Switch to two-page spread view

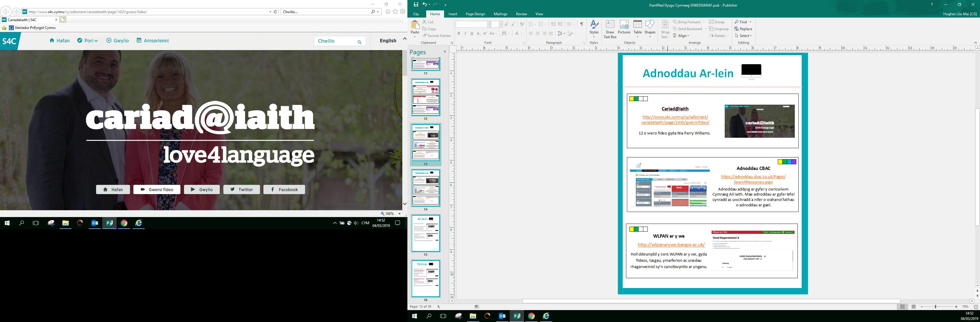[x=913, y=307]
